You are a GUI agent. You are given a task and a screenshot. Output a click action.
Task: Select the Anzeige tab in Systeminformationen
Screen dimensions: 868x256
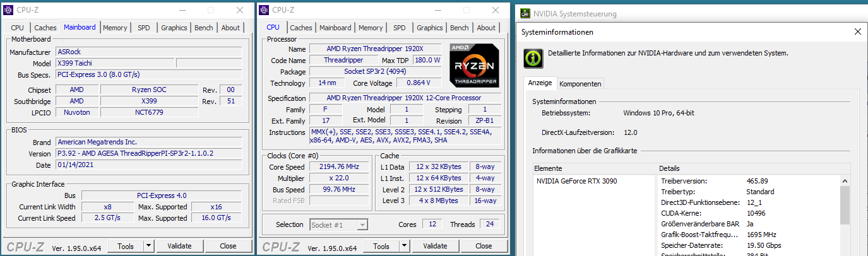pyautogui.click(x=540, y=83)
